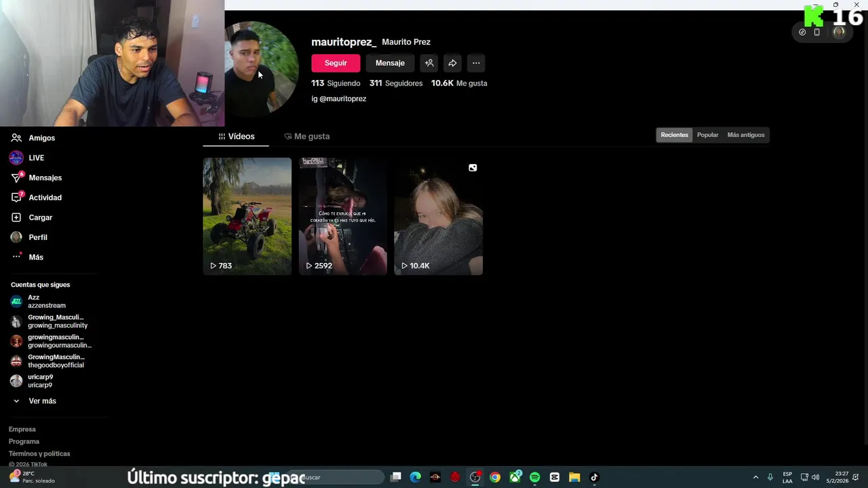Screen dimensions: 868x488
Task: Open Microsoft Edge in the taskbar
Action: coord(416,477)
